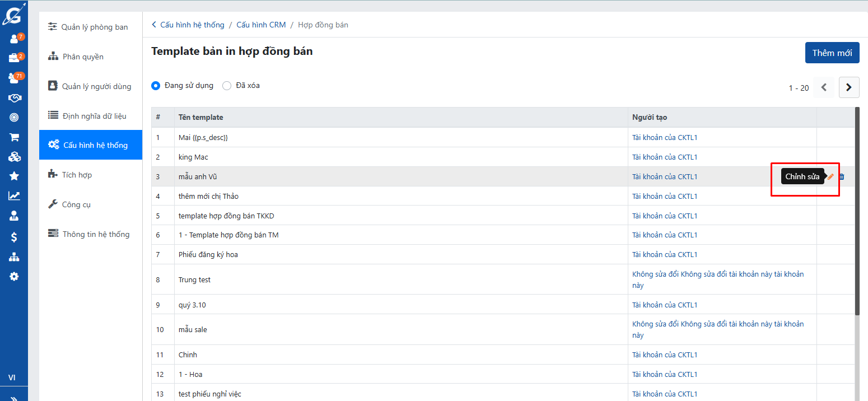This screenshot has height=401, width=868.
Task: Click the pencil edit icon for mẫu anh Vũ
Action: point(830,176)
